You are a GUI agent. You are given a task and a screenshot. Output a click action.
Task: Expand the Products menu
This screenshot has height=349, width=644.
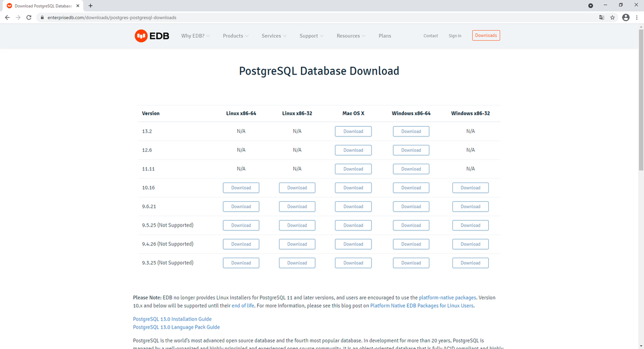[236, 36]
